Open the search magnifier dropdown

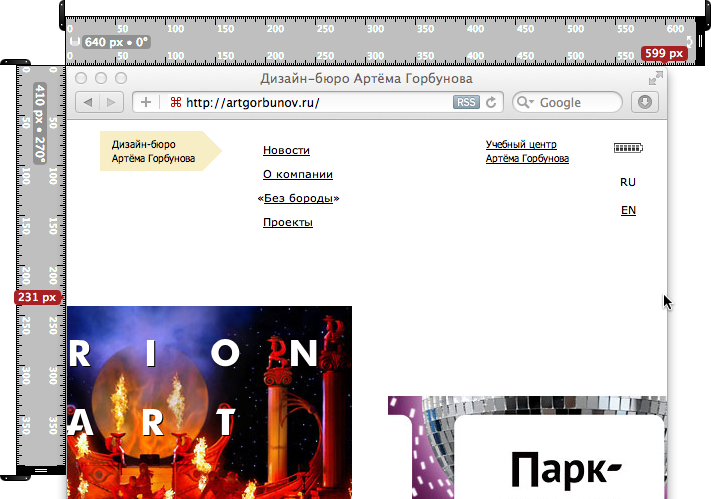click(x=525, y=102)
